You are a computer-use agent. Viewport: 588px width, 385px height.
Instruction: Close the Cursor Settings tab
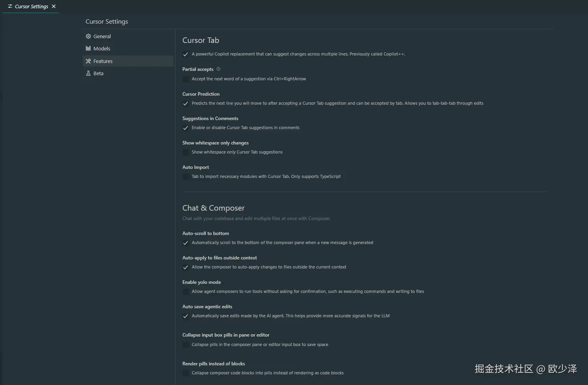pos(54,6)
